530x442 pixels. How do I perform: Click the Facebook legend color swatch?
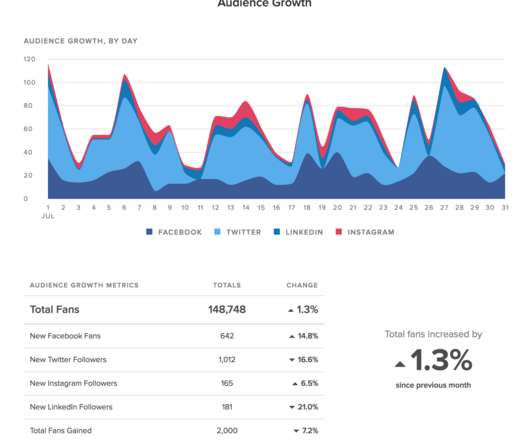(x=149, y=232)
